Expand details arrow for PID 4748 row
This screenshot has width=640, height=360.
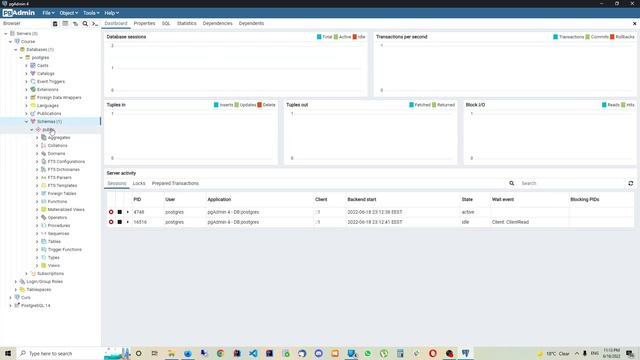128,212
